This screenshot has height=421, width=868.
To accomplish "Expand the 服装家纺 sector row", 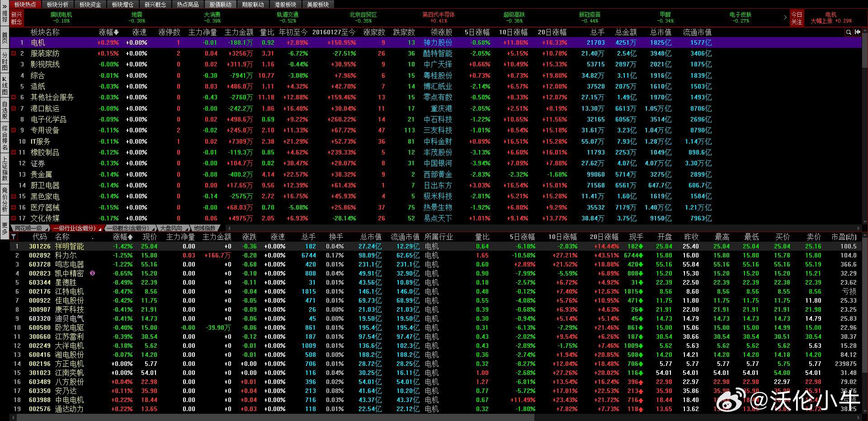I will (14, 53).
